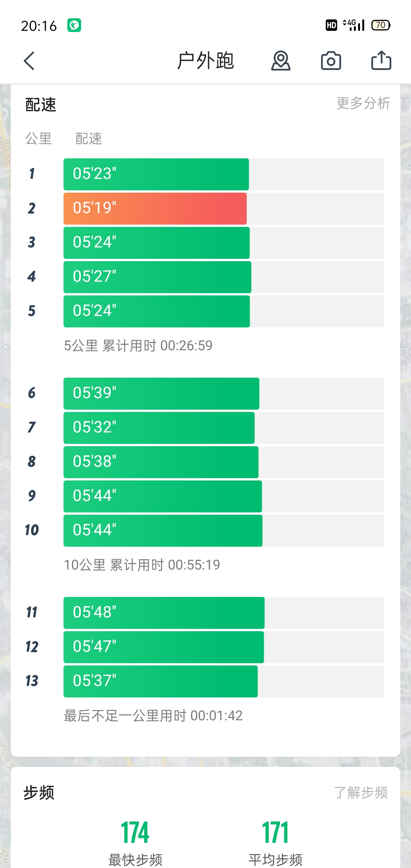411x868 pixels.
Task: Tap the HD status icon
Action: pyautogui.click(x=331, y=25)
